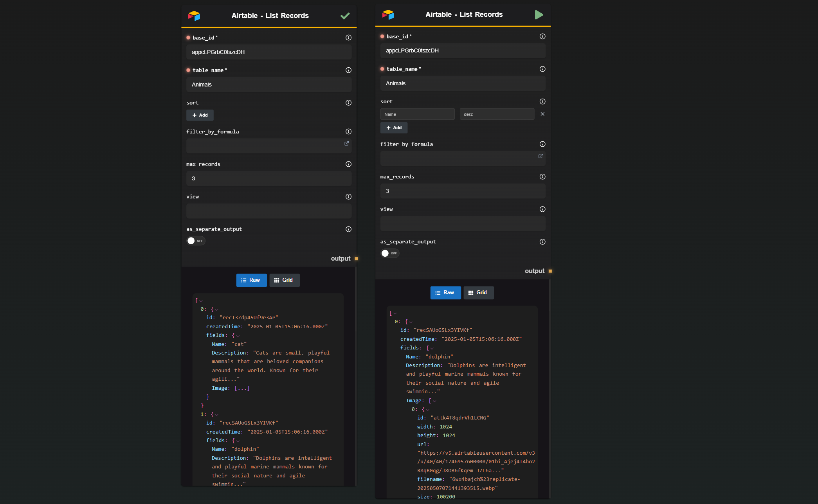Open info icon for base_id in the left node
This screenshot has width=818, height=504.
point(348,38)
